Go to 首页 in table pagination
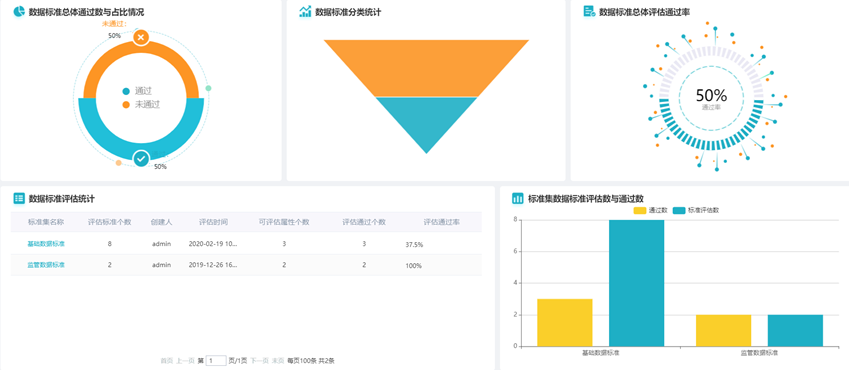Screen dimensions: 849x370 point(167,361)
